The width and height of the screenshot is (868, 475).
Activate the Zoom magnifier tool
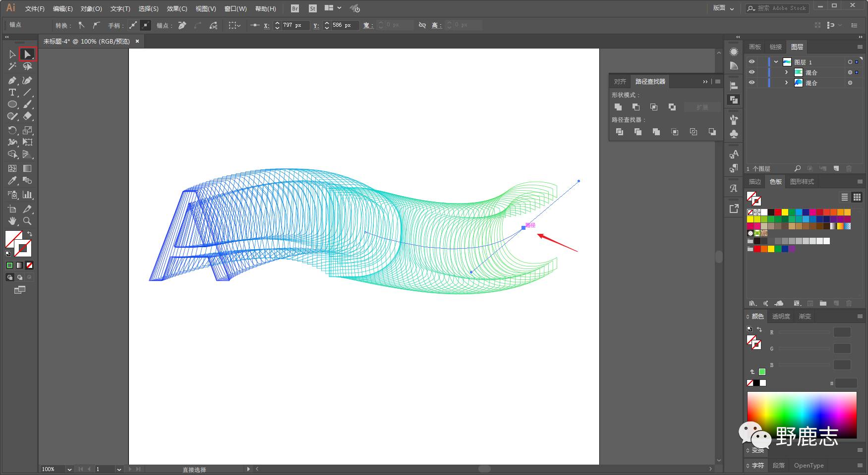click(x=27, y=221)
